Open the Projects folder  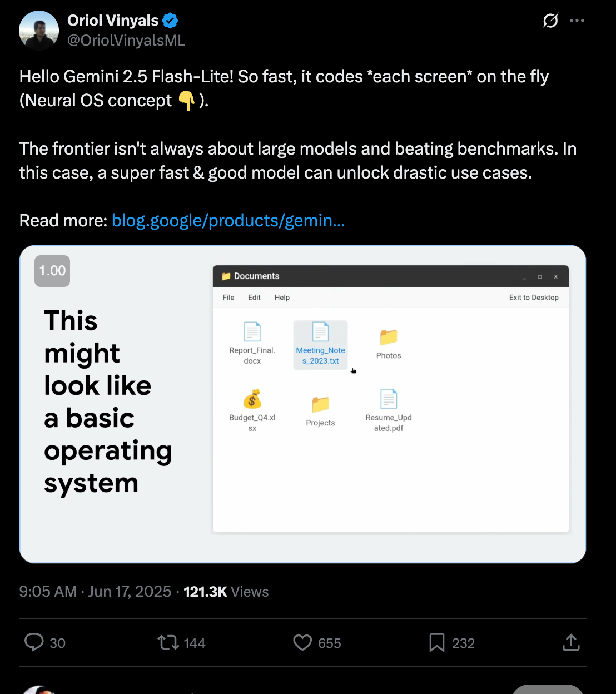point(320,404)
